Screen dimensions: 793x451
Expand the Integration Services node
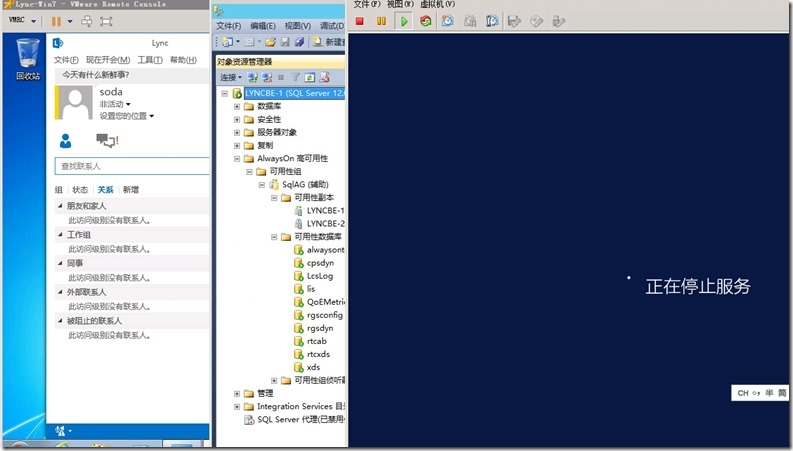tap(237, 407)
